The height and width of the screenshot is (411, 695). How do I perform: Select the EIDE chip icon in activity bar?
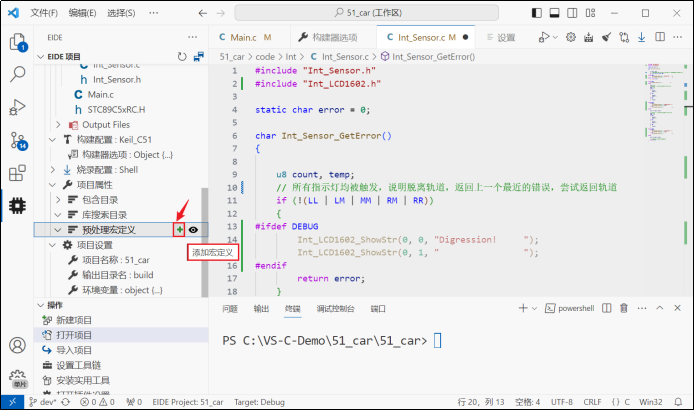coord(18,206)
